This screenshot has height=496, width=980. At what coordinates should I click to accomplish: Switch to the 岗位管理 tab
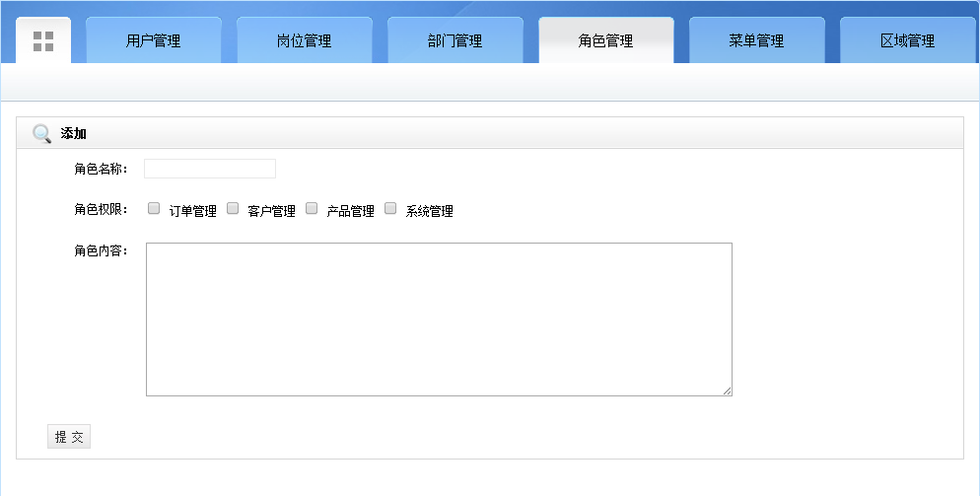tap(304, 41)
